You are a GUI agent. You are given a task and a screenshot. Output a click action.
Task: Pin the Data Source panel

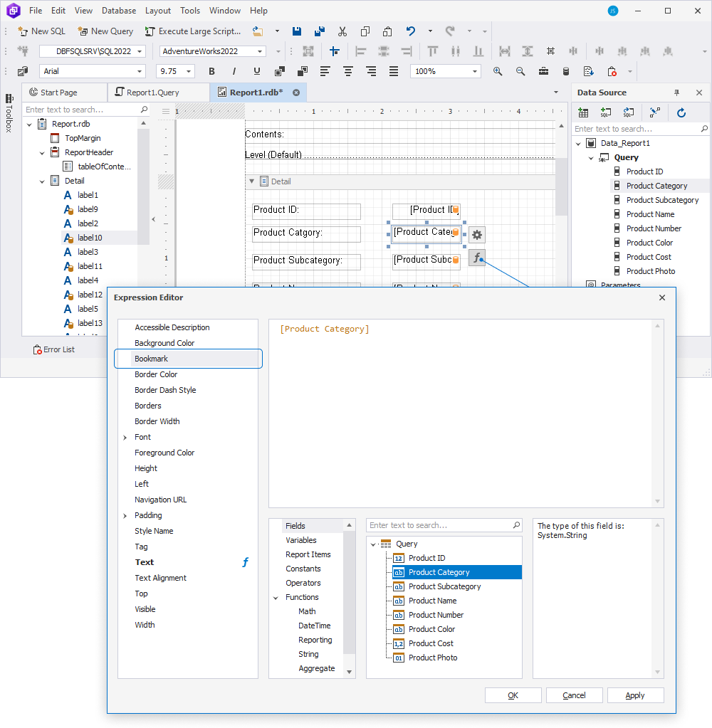pyautogui.click(x=676, y=93)
